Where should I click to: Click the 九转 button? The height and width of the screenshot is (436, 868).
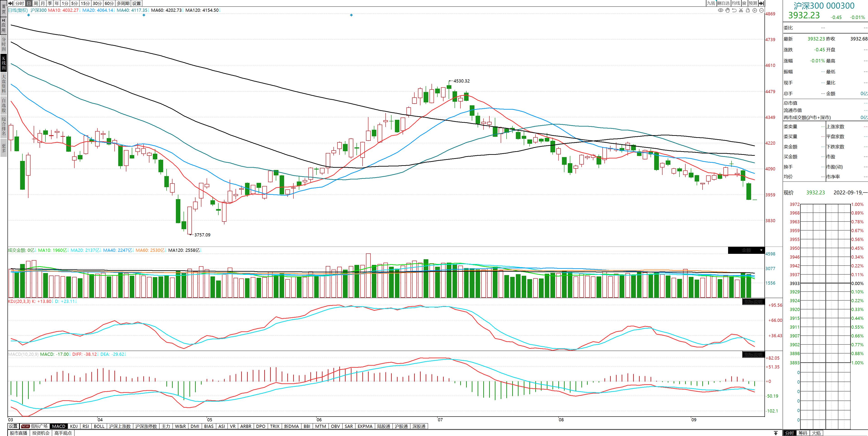(x=711, y=3)
